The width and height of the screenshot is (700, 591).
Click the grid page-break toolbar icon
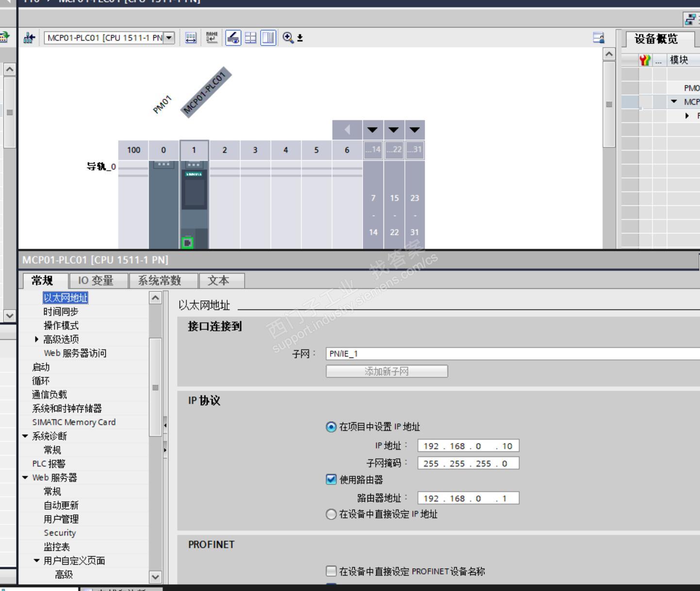(x=250, y=38)
